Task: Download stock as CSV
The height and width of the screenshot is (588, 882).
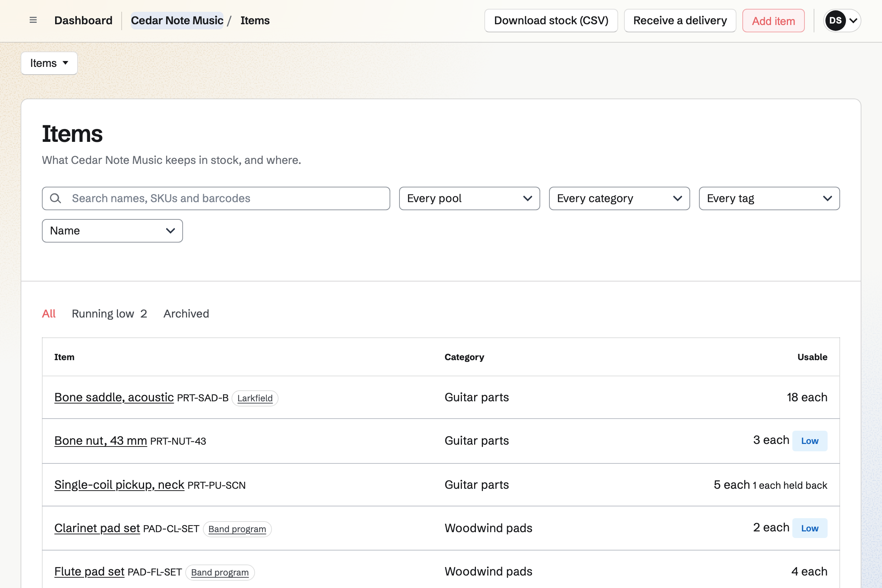Action: [551, 21]
